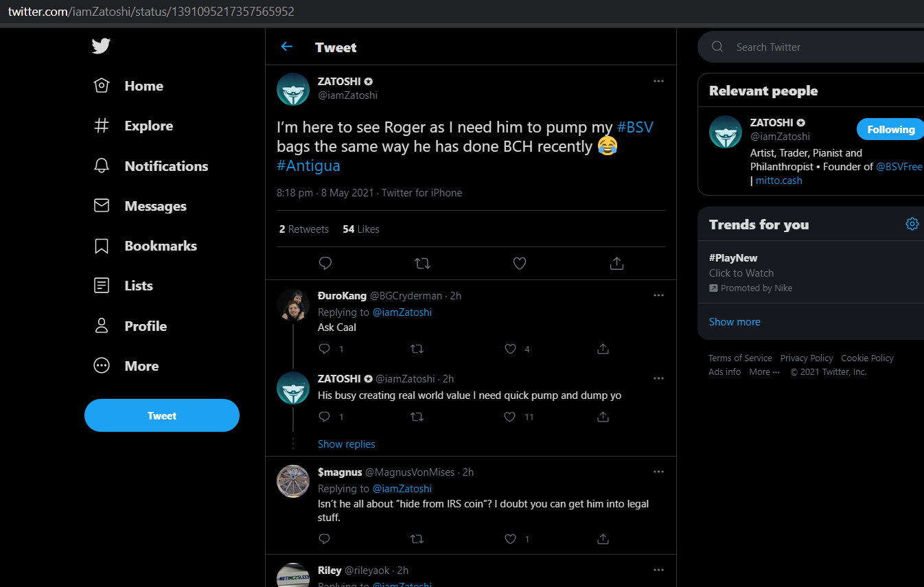Click the blue Tweet compose button
This screenshot has width=924, height=587.
click(x=162, y=415)
